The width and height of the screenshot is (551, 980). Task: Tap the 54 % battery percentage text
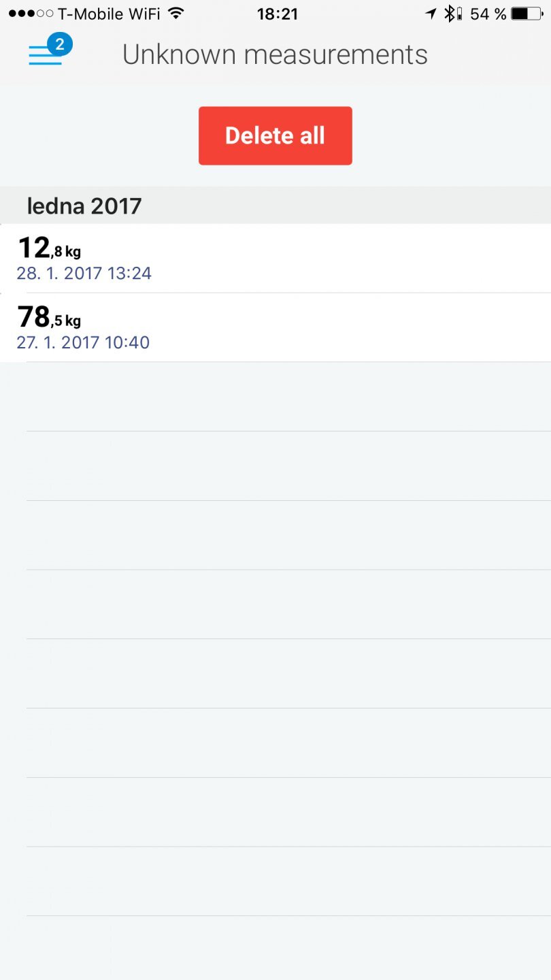488,14
